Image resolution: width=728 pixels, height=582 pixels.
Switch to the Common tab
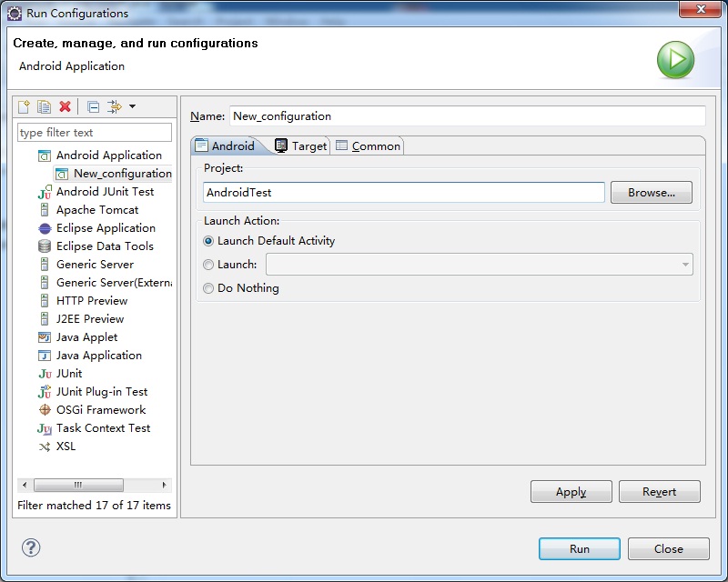click(368, 145)
